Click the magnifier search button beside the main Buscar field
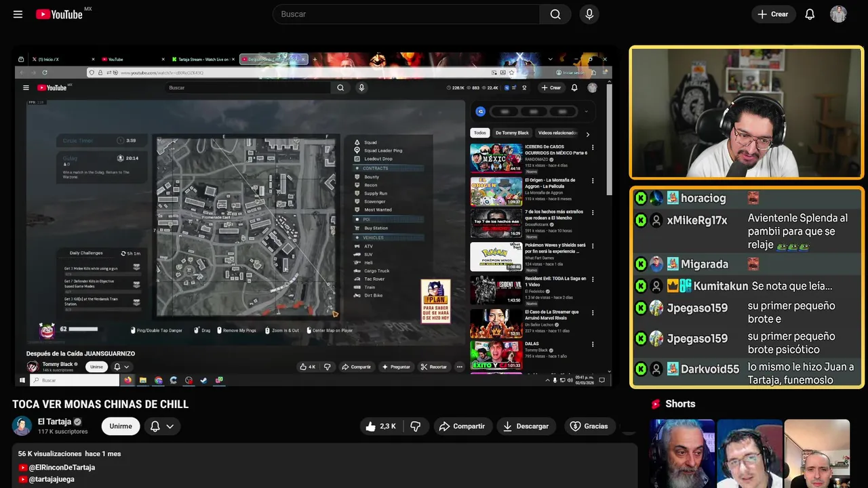This screenshot has height=488, width=868. pos(555,14)
